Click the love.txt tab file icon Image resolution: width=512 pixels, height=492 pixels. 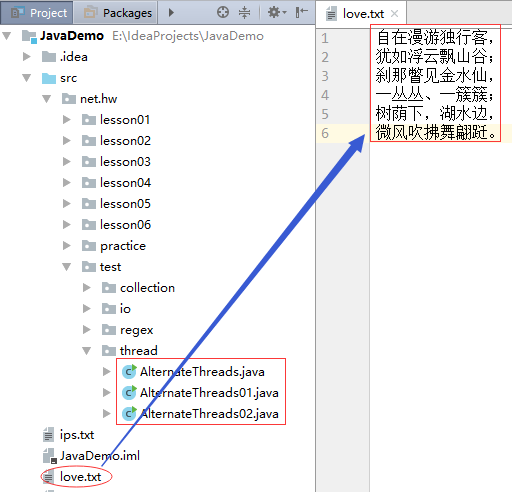pos(331,14)
